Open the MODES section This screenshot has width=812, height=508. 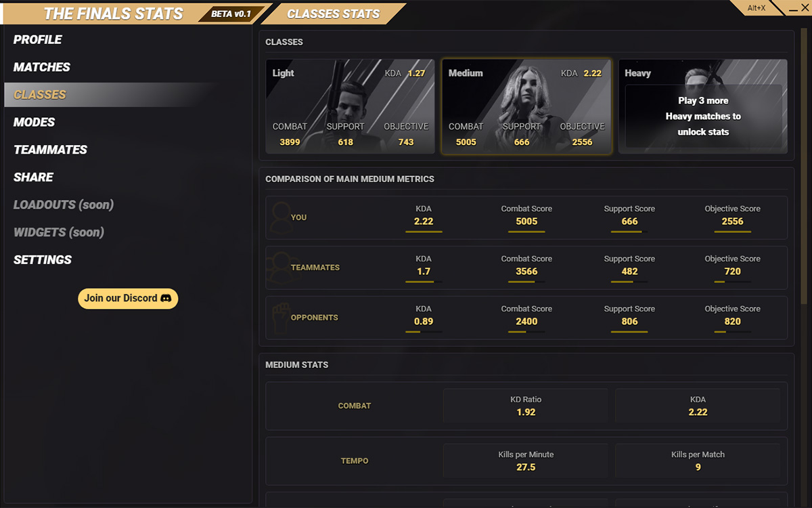pos(35,123)
